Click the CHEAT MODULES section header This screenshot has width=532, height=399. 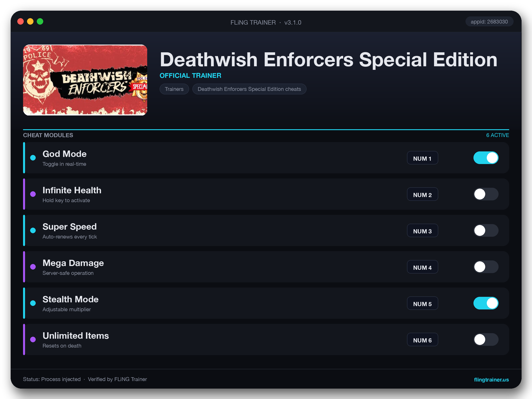point(48,135)
